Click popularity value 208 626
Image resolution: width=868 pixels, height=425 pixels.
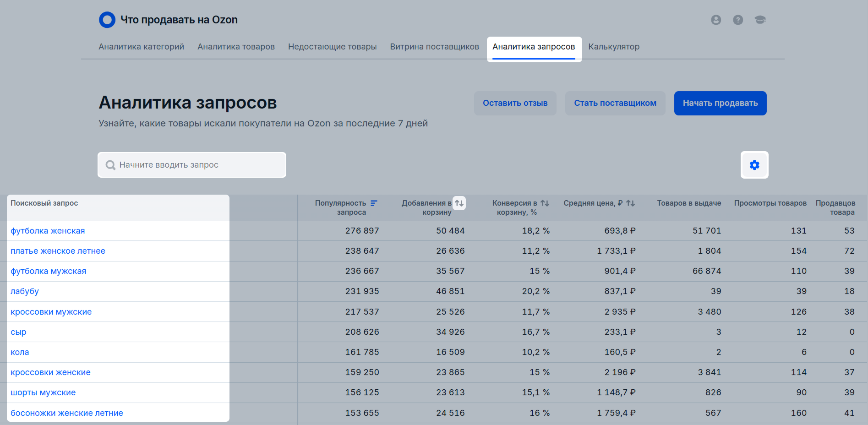[x=362, y=332]
